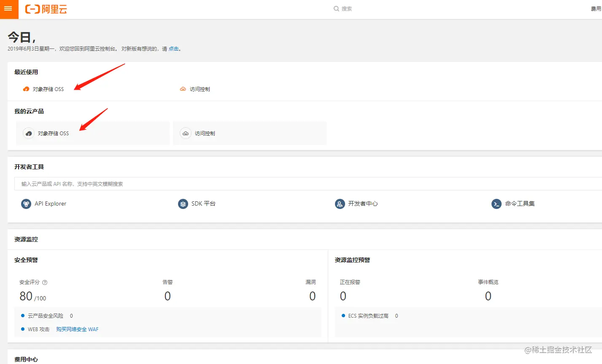Click the 我的云产品 heading

[29, 111]
